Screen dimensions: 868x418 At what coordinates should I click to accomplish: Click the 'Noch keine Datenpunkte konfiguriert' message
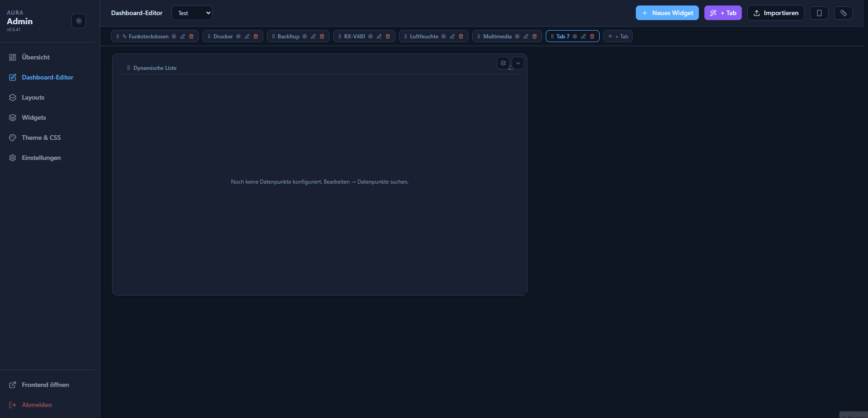320,182
